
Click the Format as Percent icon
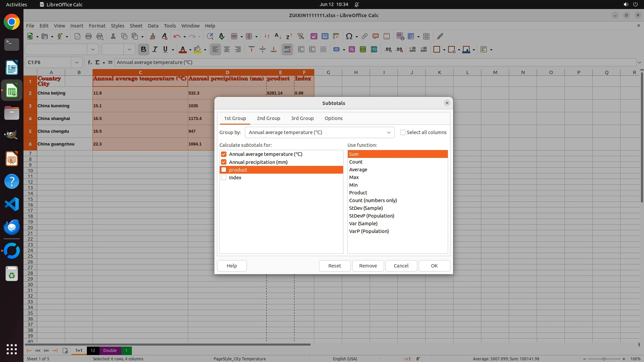(352, 50)
